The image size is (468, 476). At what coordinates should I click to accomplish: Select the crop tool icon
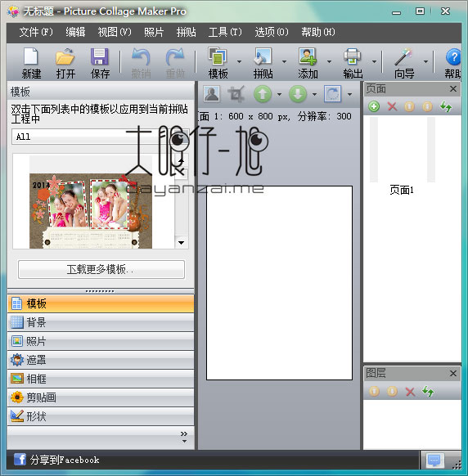[236, 94]
